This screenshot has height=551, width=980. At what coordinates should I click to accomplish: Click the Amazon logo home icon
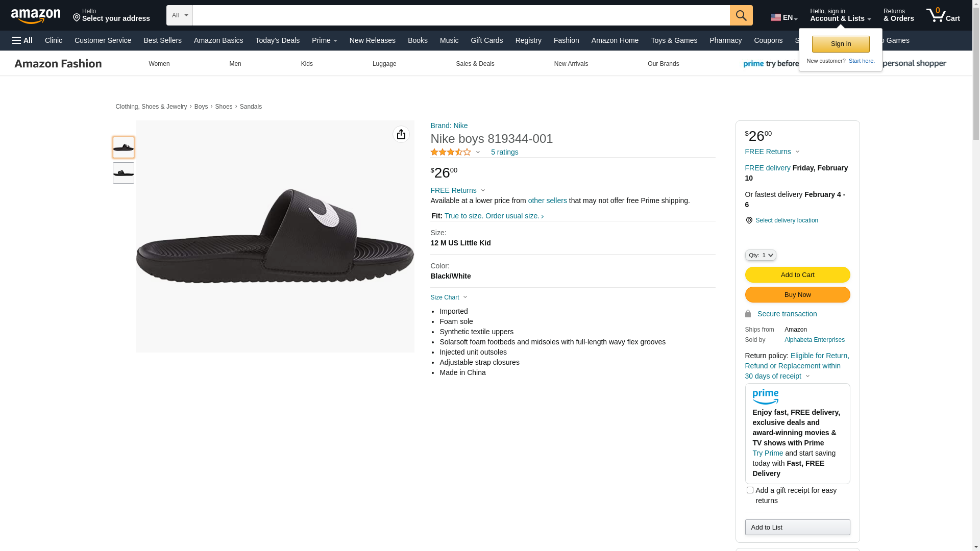[x=36, y=16]
